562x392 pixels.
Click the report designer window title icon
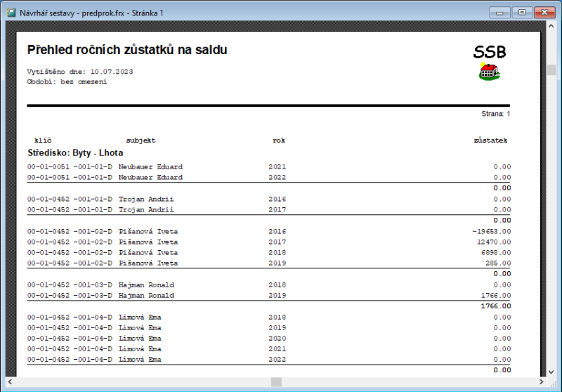click(x=11, y=13)
